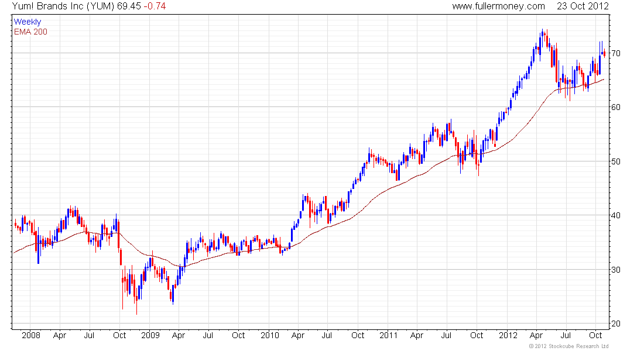The image size is (644, 351).
Task: Select the red 'EMA 200' legend label
Action: [x=31, y=32]
